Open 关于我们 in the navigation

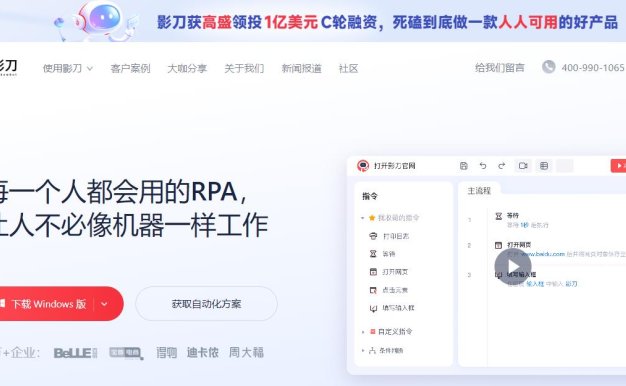(244, 68)
